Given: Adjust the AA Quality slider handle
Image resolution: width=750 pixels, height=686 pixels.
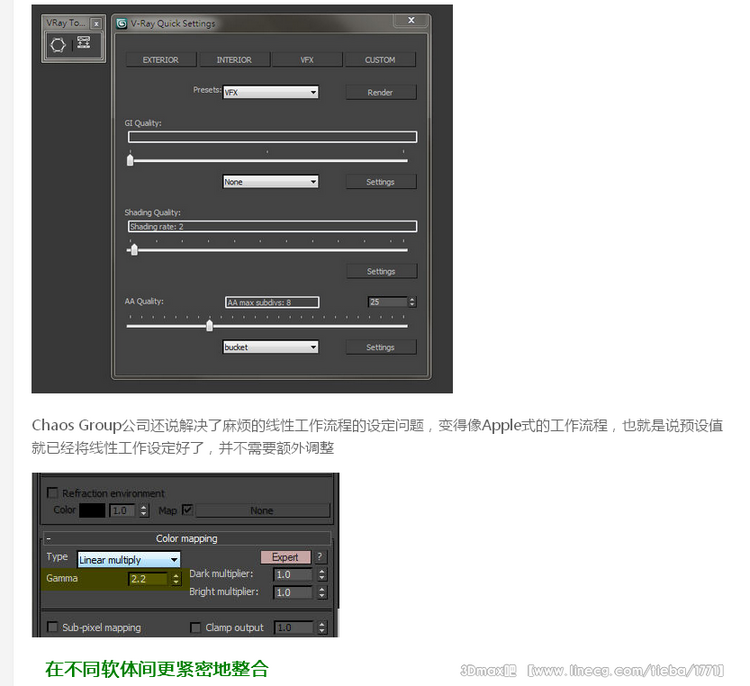Looking at the screenshot, I should [x=210, y=325].
